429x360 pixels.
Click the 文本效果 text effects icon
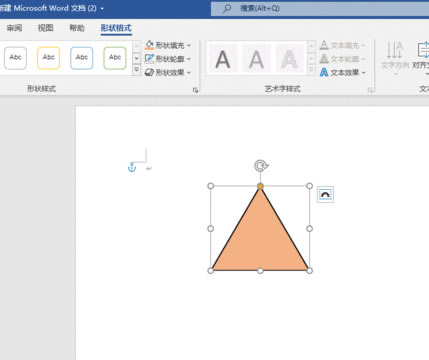[x=324, y=72]
